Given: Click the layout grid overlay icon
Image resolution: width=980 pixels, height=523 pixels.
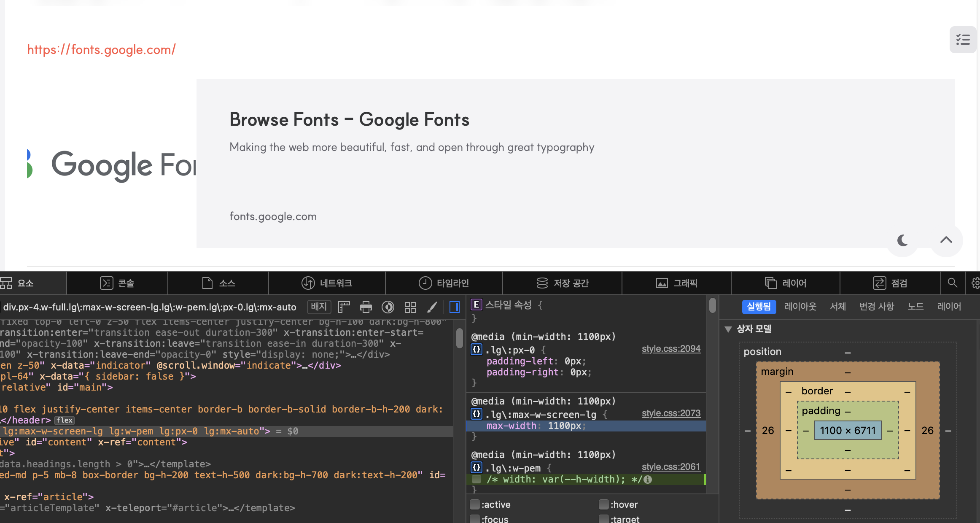Looking at the screenshot, I should coord(410,307).
